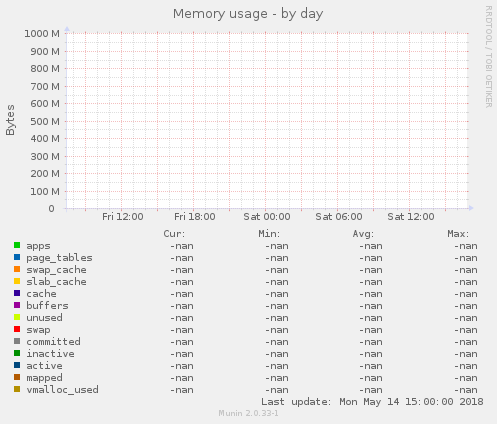The image size is (497, 424).
Task: Click the 'Avg:' column header
Action: [363, 234]
